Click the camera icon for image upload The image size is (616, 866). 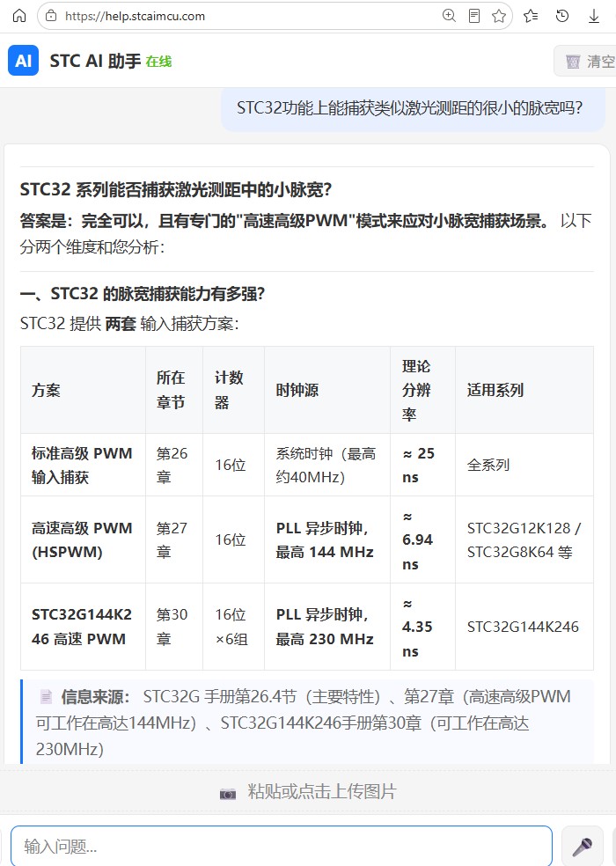click(228, 794)
